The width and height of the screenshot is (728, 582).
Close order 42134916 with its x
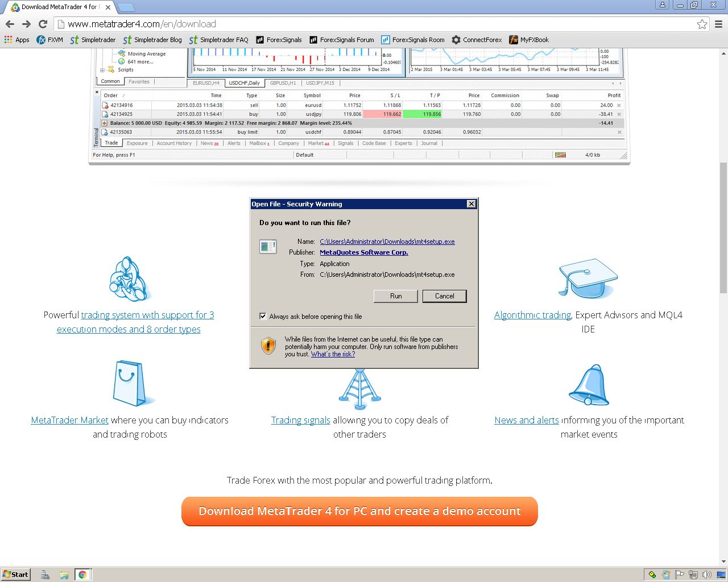pyautogui.click(x=619, y=105)
